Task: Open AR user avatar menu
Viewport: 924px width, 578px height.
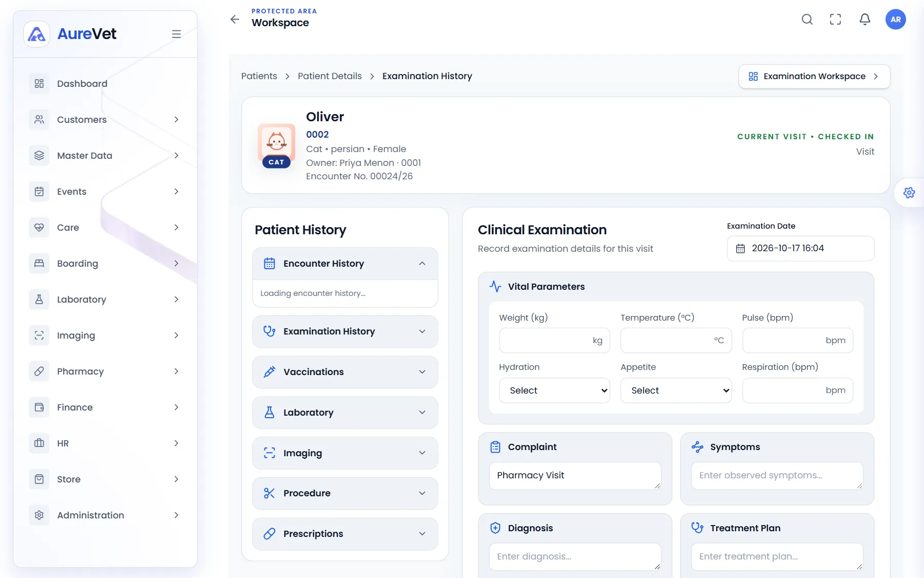Action: pos(896,20)
